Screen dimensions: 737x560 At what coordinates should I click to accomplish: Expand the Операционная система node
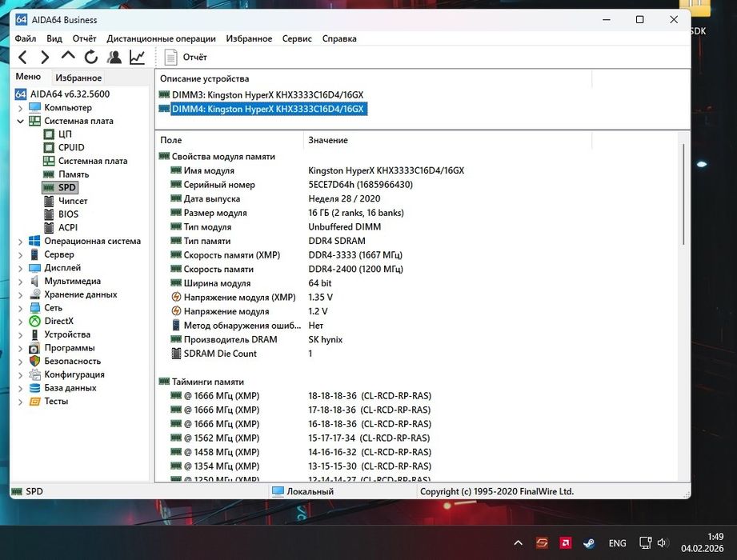coord(20,242)
